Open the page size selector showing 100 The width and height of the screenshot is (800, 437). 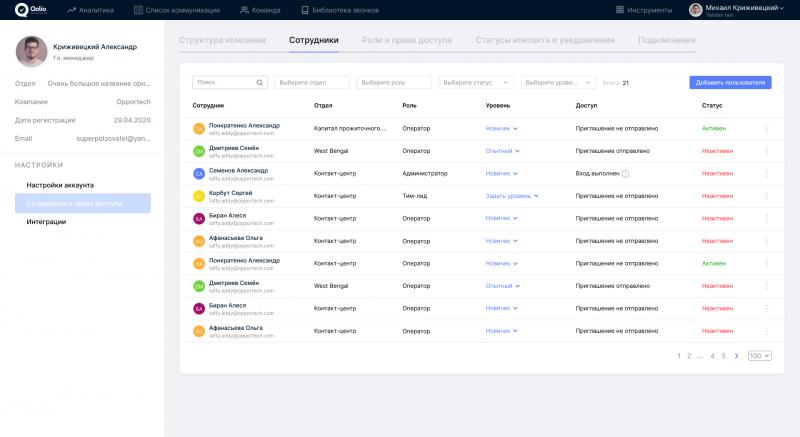click(759, 356)
